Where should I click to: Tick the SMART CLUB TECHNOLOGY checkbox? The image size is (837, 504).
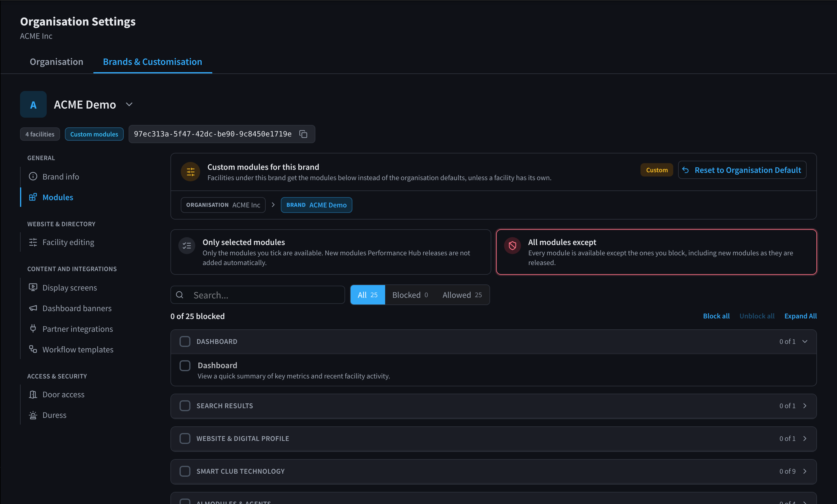pyautogui.click(x=185, y=471)
